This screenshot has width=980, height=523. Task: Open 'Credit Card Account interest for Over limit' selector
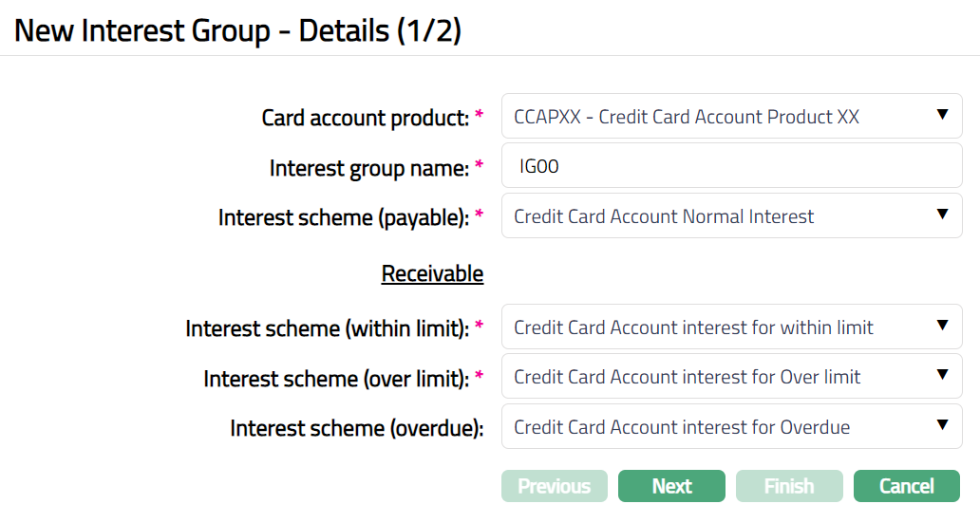coord(687,377)
